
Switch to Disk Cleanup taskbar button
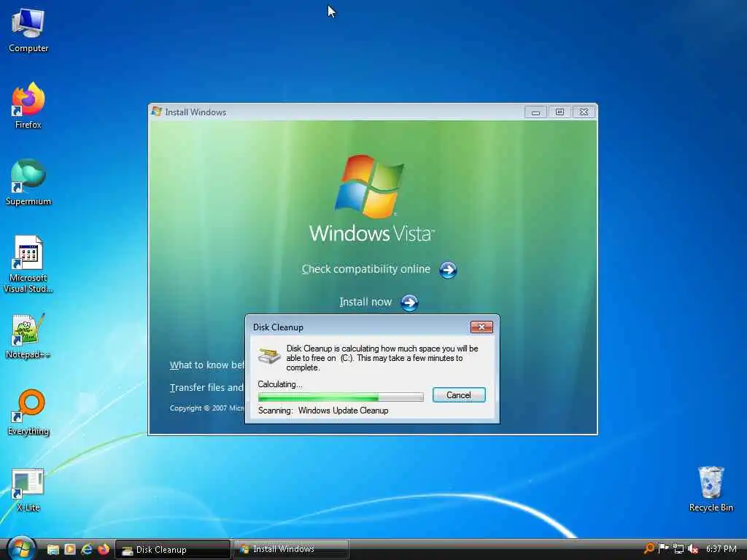pyautogui.click(x=173, y=550)
